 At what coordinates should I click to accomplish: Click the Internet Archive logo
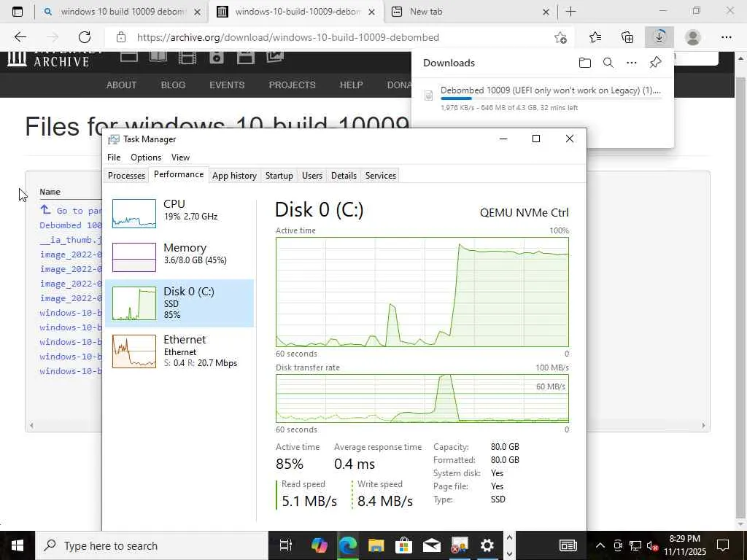pos(49,59)
